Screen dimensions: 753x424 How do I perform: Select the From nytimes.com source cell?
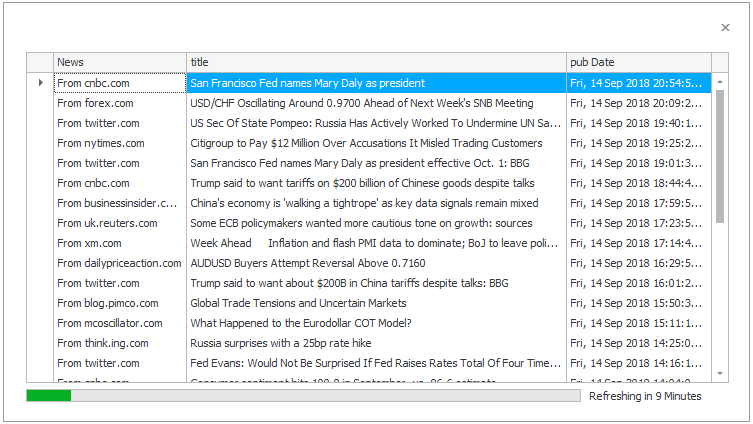click(x=100, y=143)
